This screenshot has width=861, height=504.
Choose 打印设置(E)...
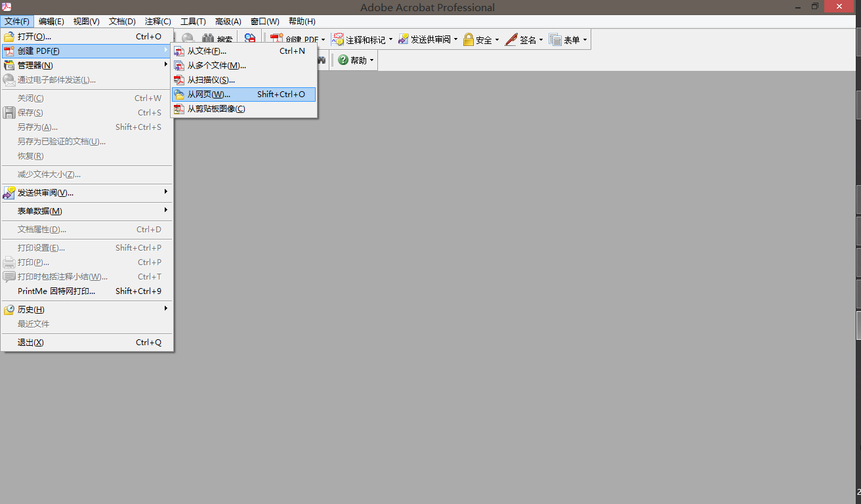(x=87, y=248)
